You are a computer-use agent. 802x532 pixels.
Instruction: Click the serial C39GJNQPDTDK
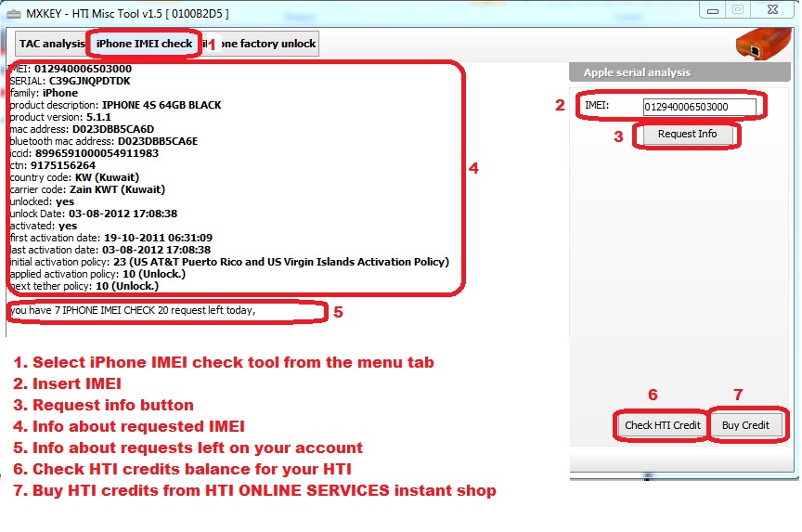tap(89, 81)
